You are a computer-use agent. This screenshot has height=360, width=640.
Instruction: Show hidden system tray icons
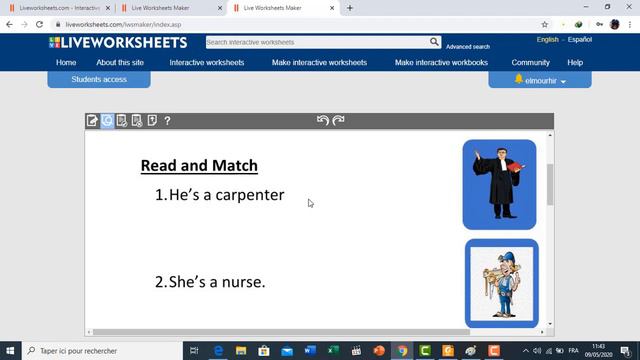[x=526, y=351]
